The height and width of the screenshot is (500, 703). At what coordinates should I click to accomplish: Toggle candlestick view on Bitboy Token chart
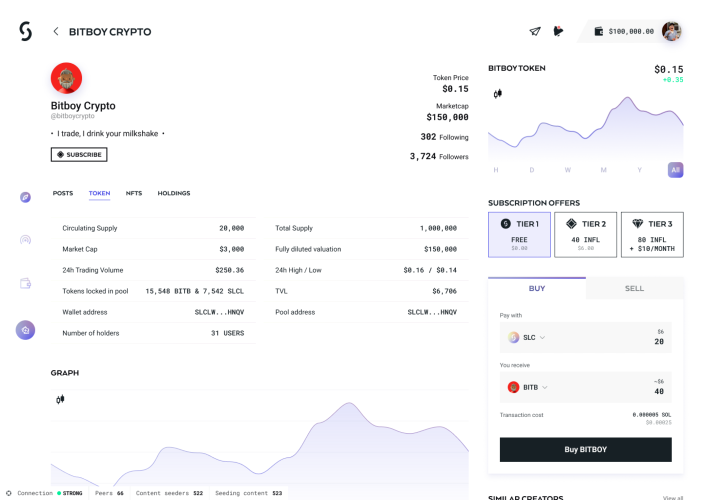point(498,94)
